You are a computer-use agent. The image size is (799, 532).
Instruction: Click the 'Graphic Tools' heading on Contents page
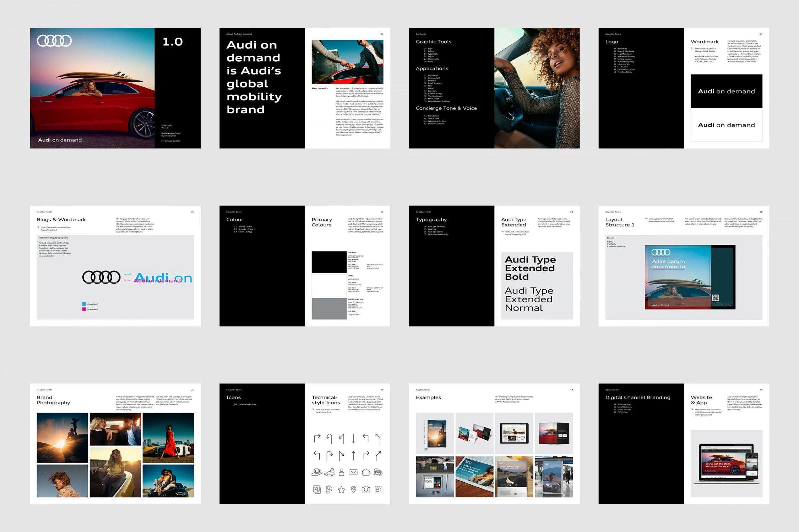click(434, 42)
